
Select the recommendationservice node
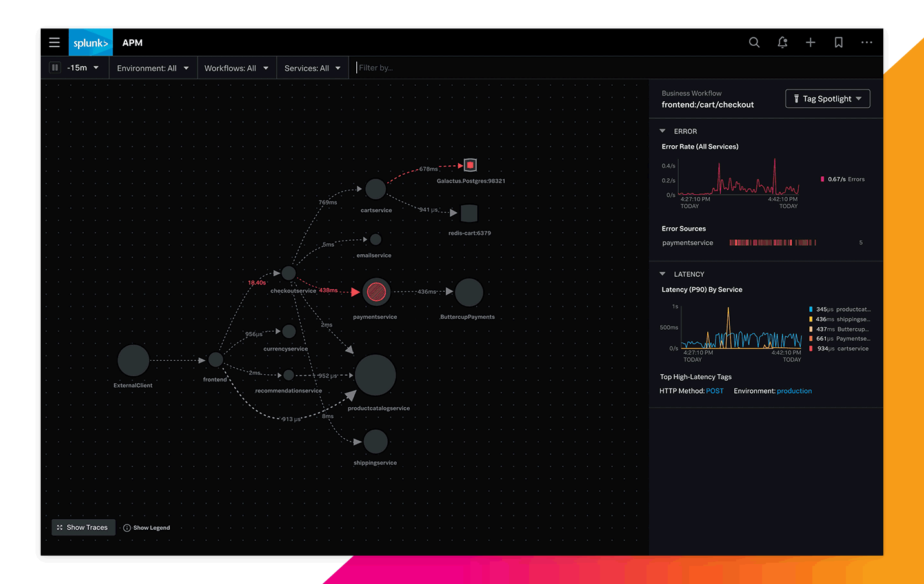[288, 375]
